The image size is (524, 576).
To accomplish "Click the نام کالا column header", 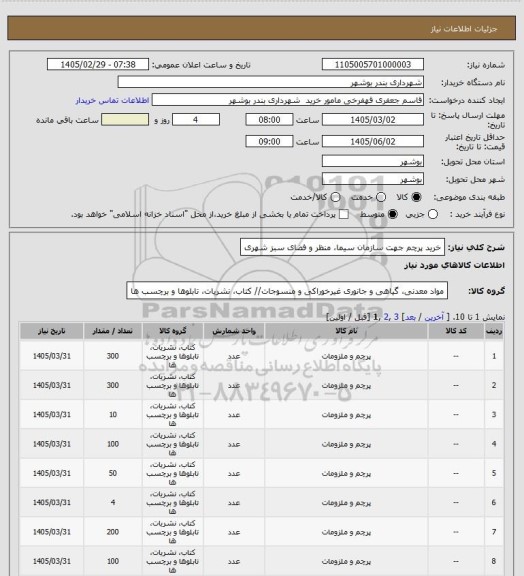I will pyautogui.click(x=346, y=331).
